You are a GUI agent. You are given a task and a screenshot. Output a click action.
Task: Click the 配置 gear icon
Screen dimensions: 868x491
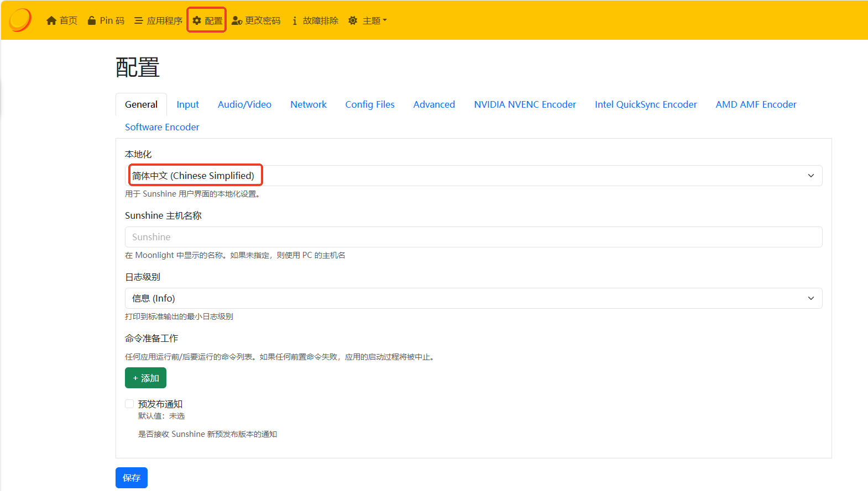click(197, 20)
